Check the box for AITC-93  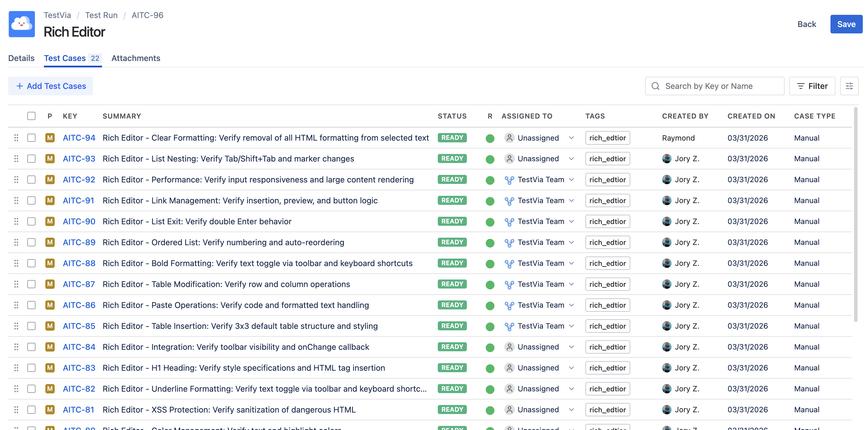31,159
